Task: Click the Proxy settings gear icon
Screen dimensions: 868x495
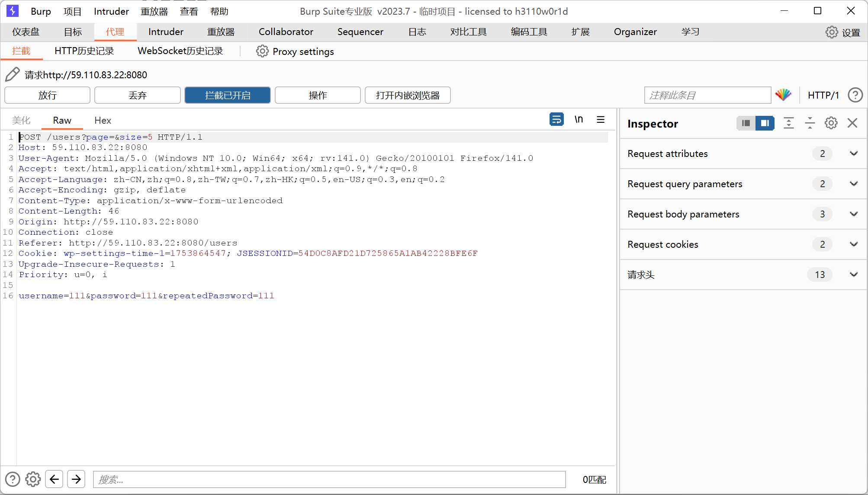Action: [262, 51]
